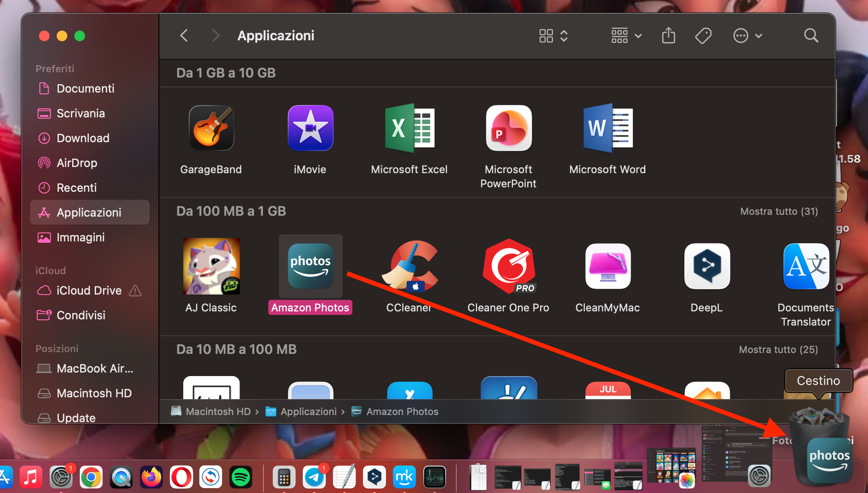Click Amazon Photos in the path bar
Screen dimensions: 868x493
pyautogui.click(x=394, y=411)
